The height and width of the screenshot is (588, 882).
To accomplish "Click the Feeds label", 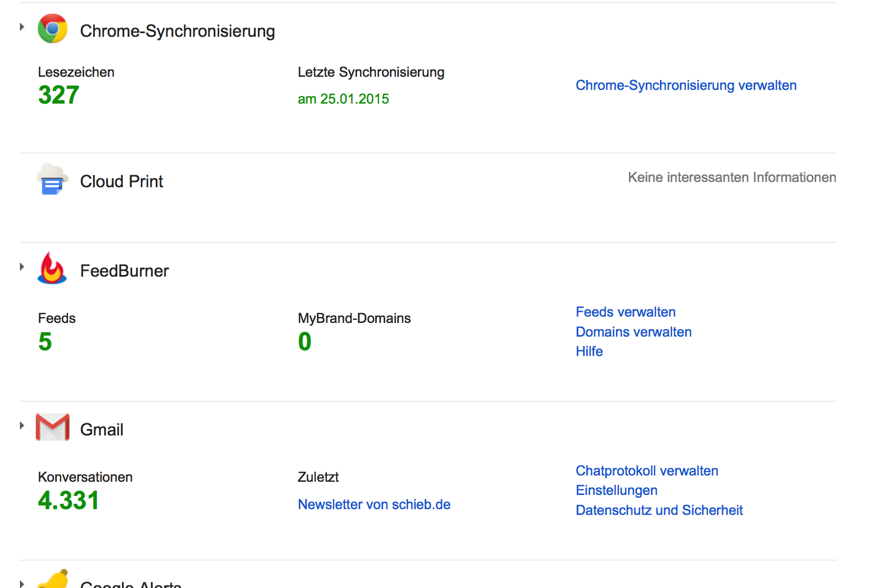I will (x=56, y=318).
